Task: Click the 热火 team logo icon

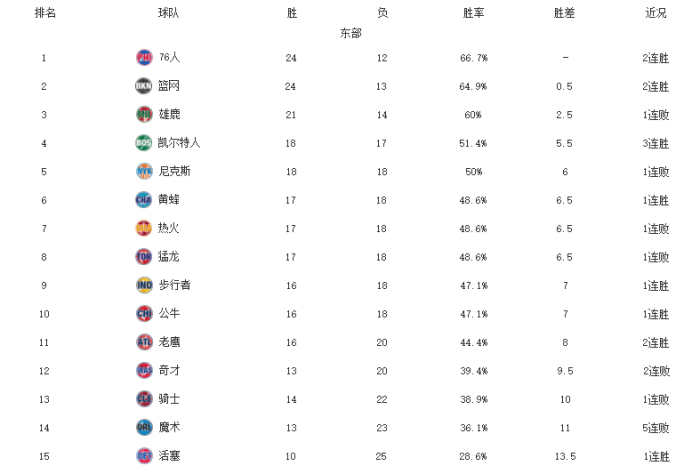Action: [x=144, y=228]
